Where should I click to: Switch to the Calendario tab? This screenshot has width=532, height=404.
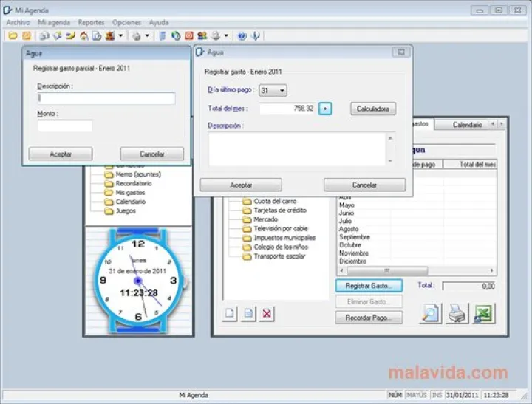point(467,125)
